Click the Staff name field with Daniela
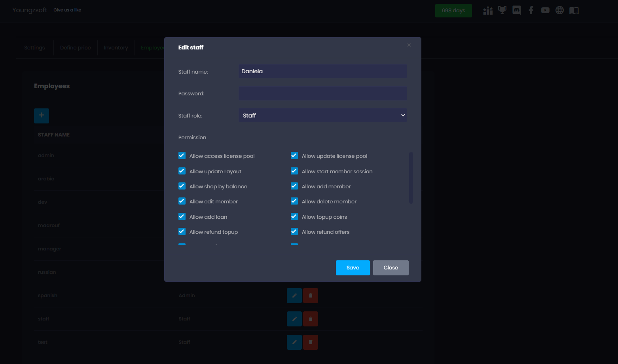The width and height of the screenshot is (618, 364). [322, 71]
